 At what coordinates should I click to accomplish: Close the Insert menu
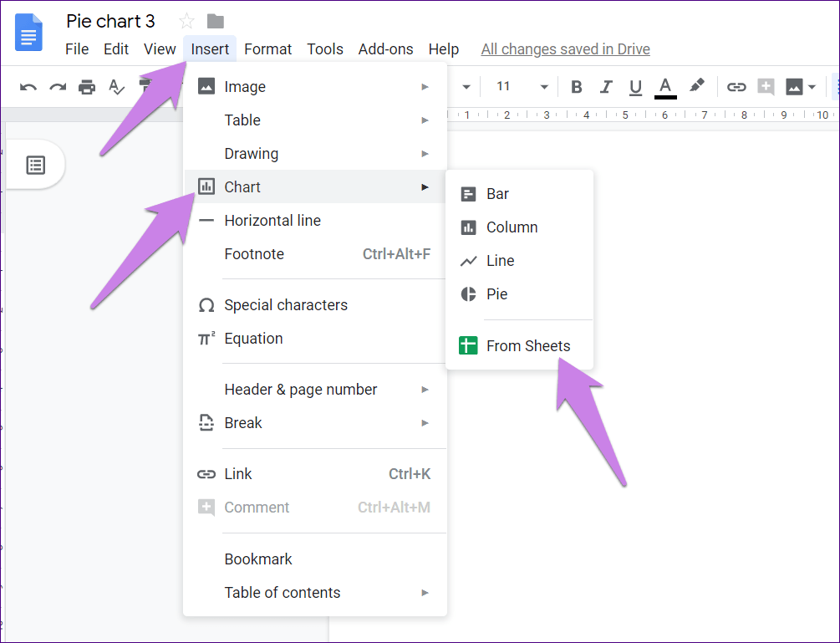pos(210,49)
